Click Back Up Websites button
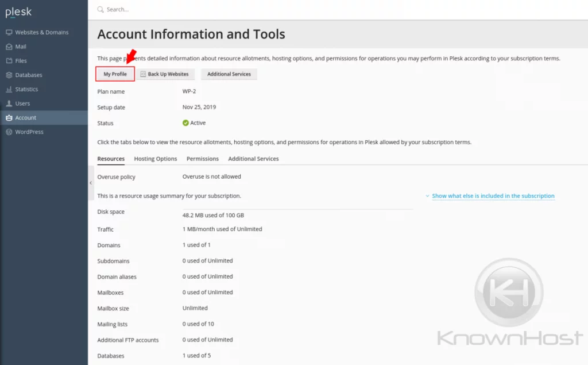Screen dimensions: 588x365 pos(165,74)
